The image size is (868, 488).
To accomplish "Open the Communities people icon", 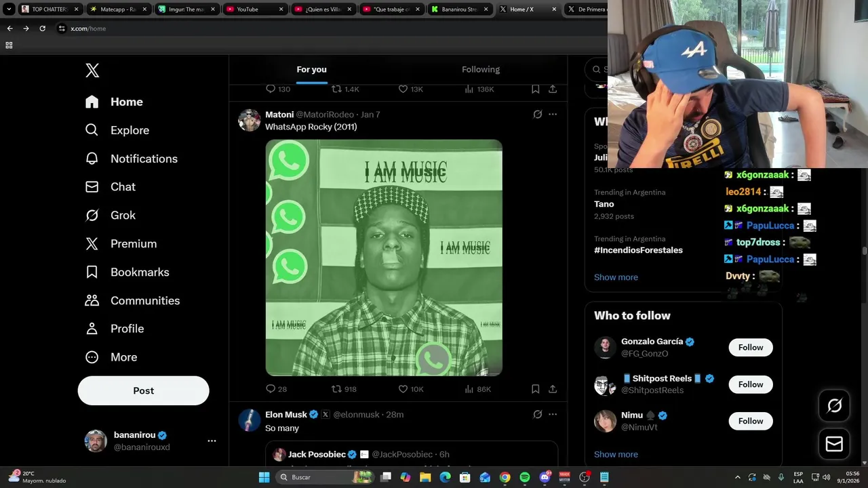I will coord(92,300).
